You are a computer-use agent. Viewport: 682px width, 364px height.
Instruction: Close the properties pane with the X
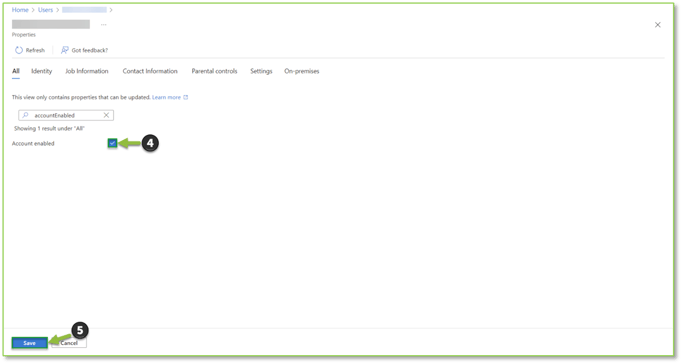click(x=658, y=25)
